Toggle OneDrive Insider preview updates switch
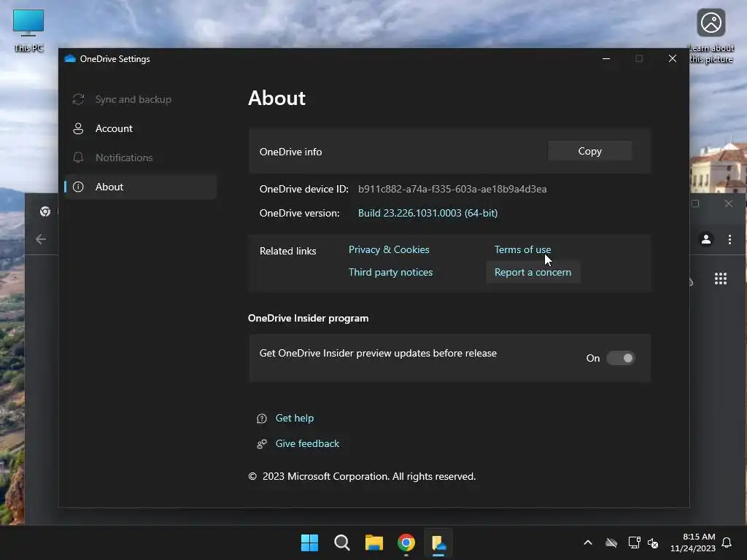The image size is (747, 560). tap(620, 358)
